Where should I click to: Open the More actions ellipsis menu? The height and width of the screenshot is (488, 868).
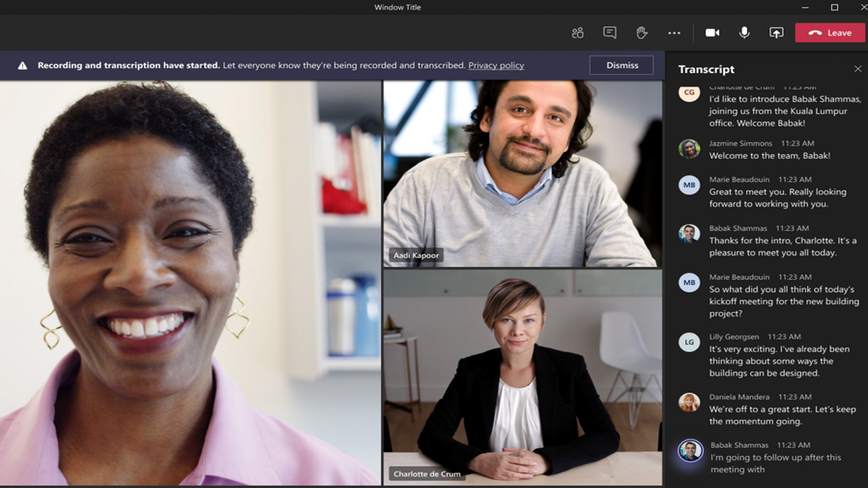click(674, 33)
